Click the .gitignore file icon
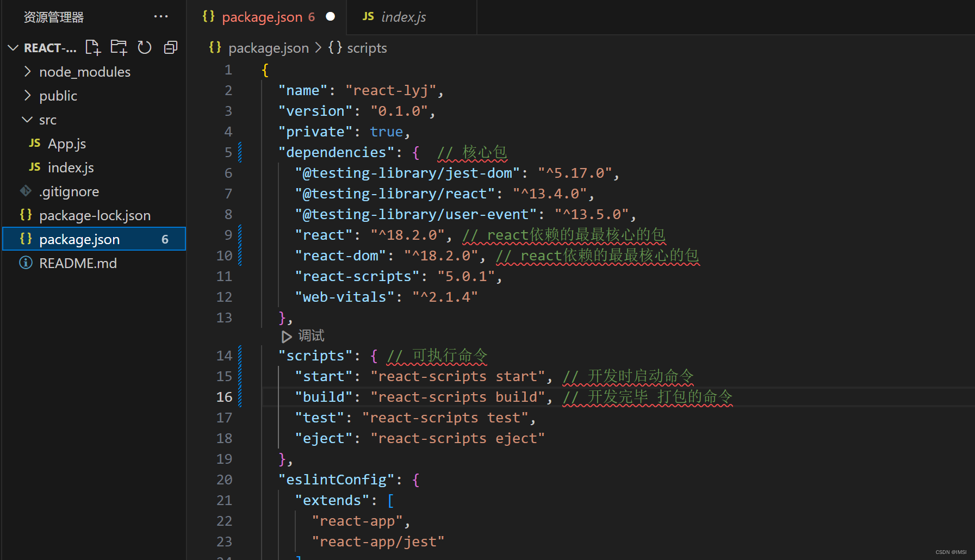The width and height of the screenshot is (975, 560). click(26, 191)
